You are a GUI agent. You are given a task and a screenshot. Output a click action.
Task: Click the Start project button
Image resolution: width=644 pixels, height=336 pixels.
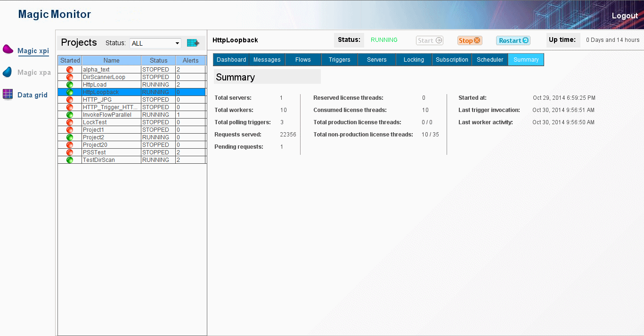click(x=430, y=40)
